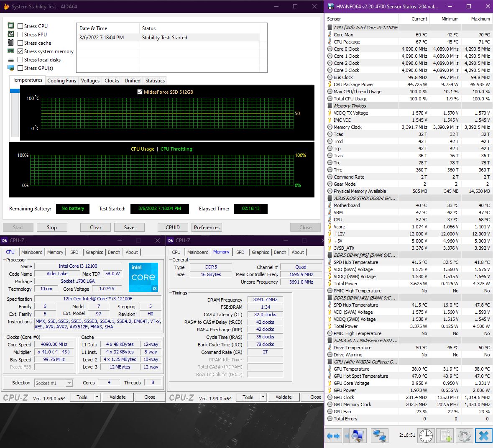Viewport: 493px width, 448px height.
Task: Click the GPU icon beside Stress GPU(s)
Action: pyautogui.click(x=10, y=68)
